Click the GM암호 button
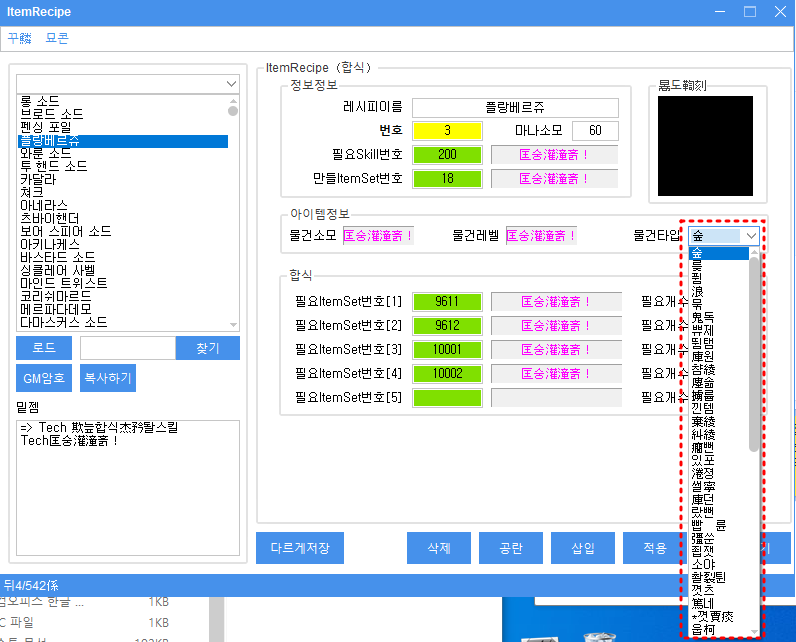The height and width of the screenshot is (642, 796). pos(44,378)
